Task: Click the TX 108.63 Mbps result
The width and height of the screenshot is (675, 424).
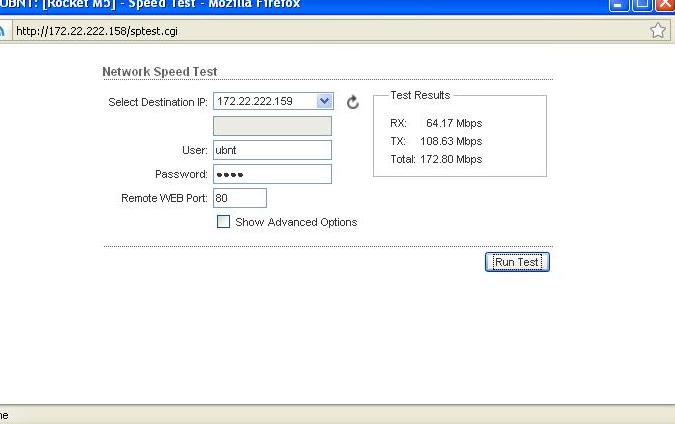Action: (436, 141)
